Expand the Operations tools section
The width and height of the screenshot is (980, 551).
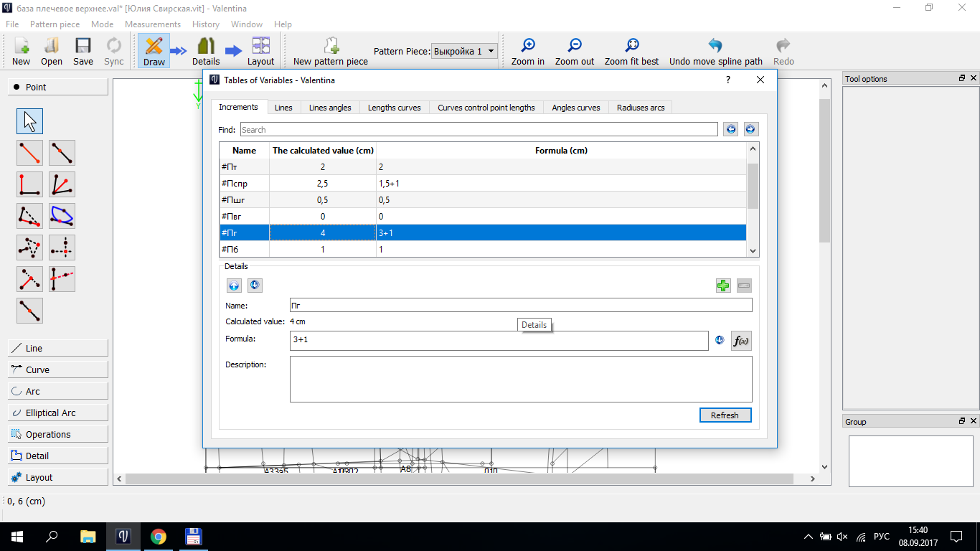[x=58, y=434]
